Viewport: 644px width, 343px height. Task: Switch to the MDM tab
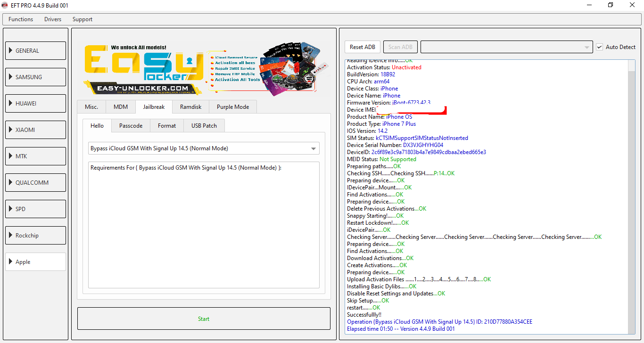(x=121, y=107)
